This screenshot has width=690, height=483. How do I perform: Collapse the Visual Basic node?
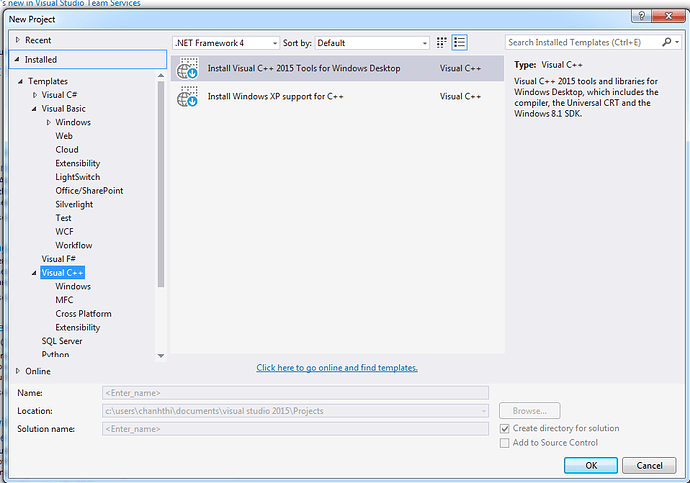pos(34,109)
